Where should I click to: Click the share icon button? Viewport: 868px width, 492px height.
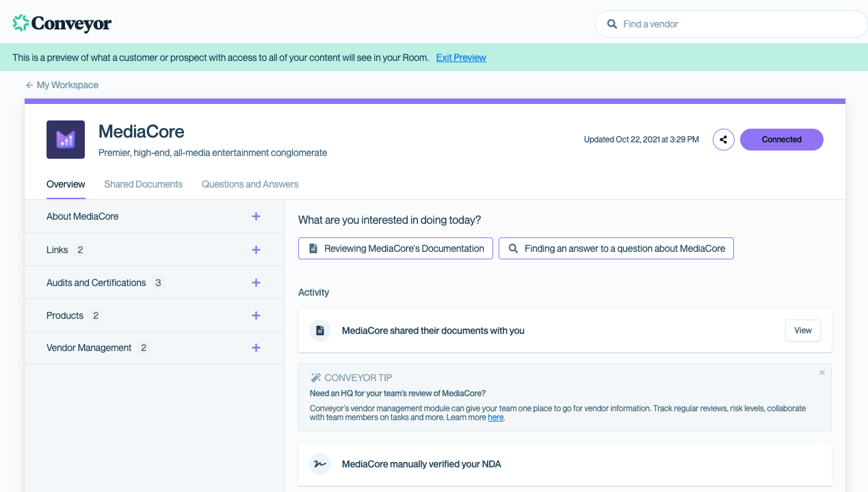point(724,140)
